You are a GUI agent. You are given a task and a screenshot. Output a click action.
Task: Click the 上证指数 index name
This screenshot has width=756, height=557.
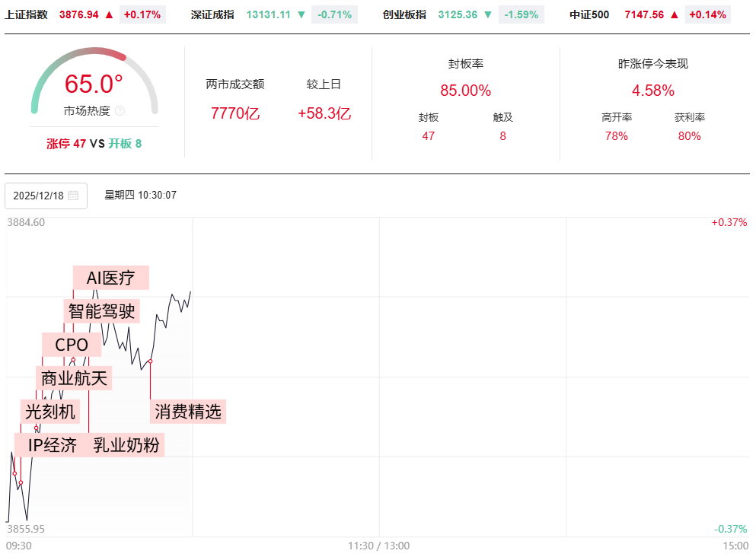click(x=26, y=14)
